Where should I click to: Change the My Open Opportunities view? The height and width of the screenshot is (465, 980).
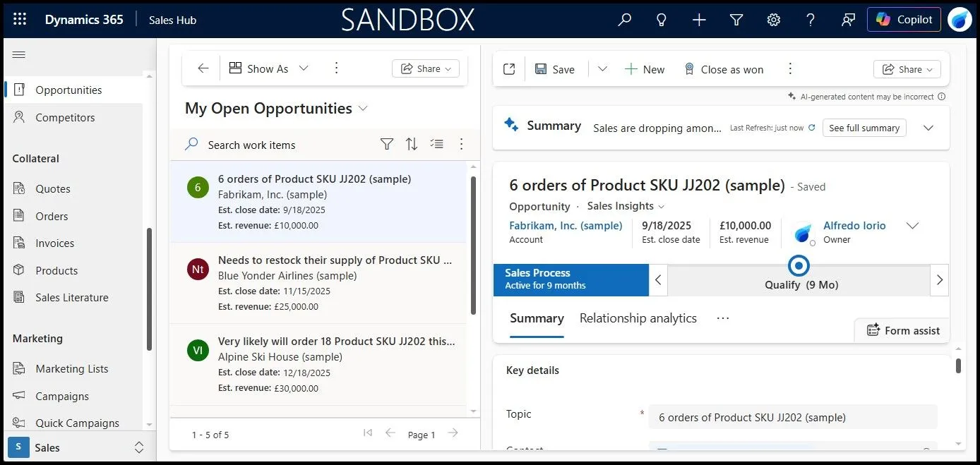tap(276, 108)
